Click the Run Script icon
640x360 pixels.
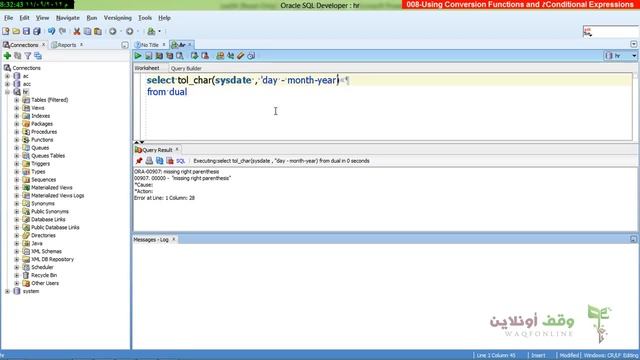149,56
